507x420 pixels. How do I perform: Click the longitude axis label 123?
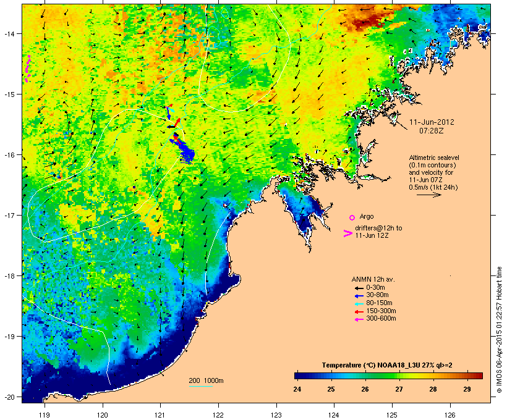tap(276, 415)
